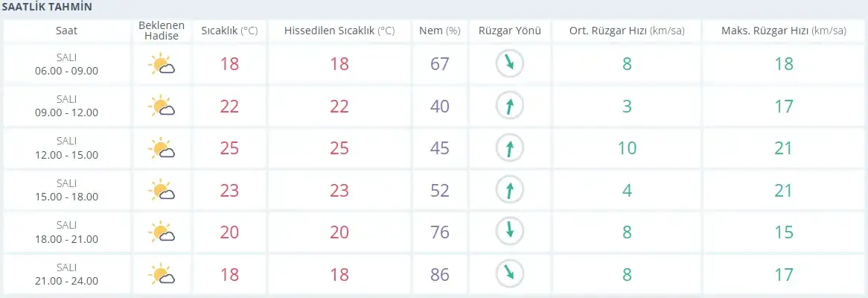The image size is (868, 298).
Task: Select wind direction arrow for 18.00 - 21.00
Action: (509, 232)
